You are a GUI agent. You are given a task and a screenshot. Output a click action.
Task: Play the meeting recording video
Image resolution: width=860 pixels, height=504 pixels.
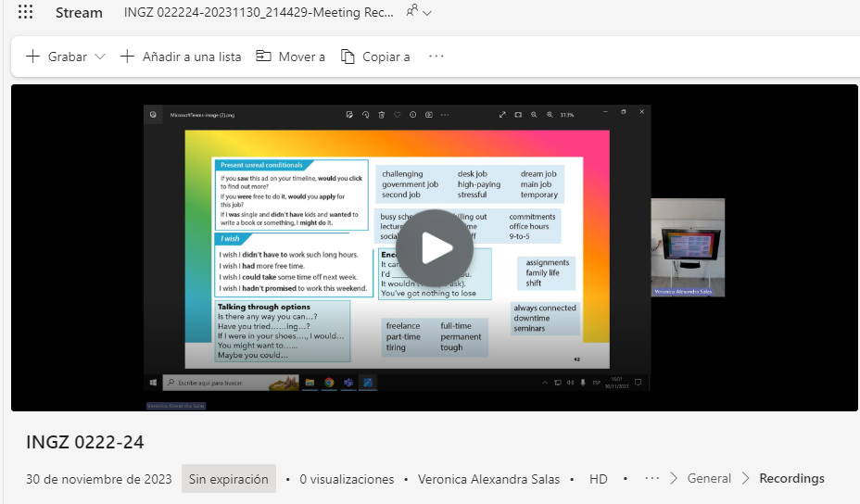pyautogui.click(x=435, y=247)
